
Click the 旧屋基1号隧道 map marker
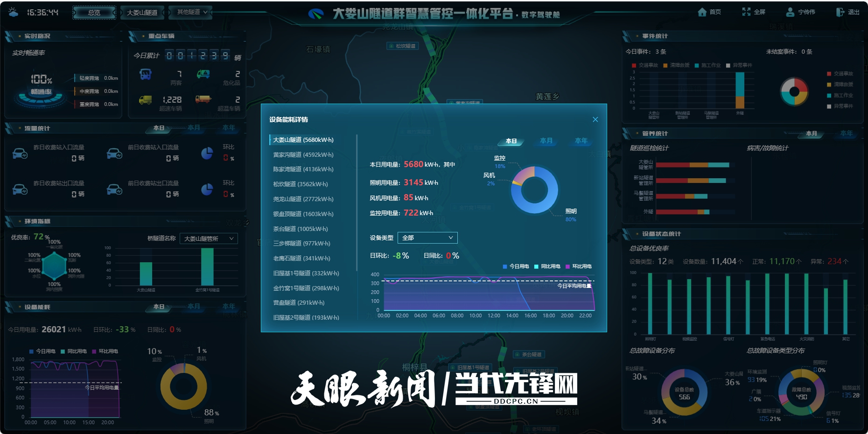(470, 368)
